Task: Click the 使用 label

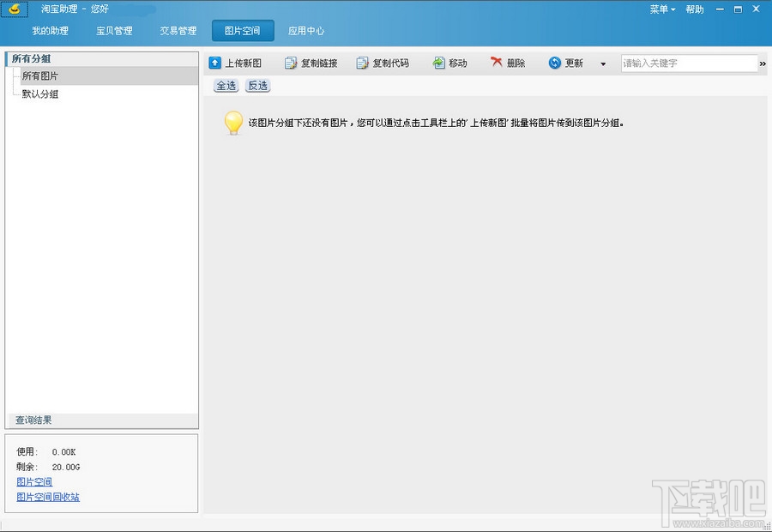Action: [27, 451]
